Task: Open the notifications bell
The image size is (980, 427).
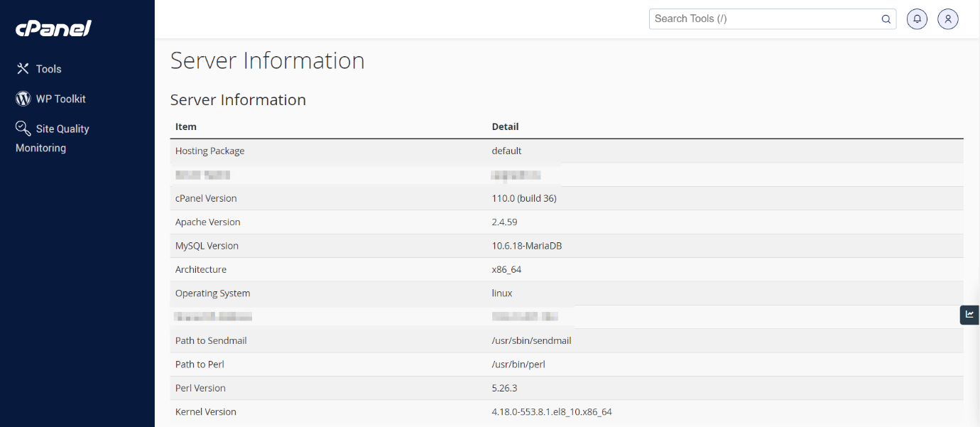Action: click(x=917, y=19)
